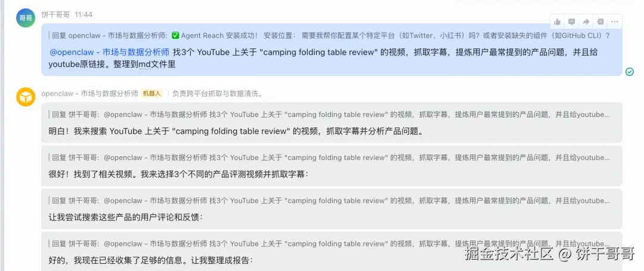Image resolution: width=644 pixels, height=271 pixels.
Task: Open quoted Agent Reach 安装成功 reply preview
Action: (329, 35)
